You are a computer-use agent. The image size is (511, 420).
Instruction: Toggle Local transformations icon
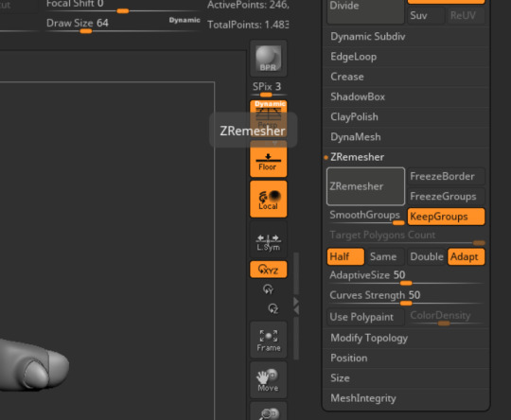(268, 199)
